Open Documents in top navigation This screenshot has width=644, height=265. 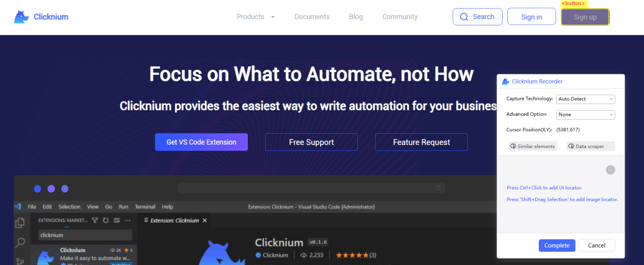point(312,17)
